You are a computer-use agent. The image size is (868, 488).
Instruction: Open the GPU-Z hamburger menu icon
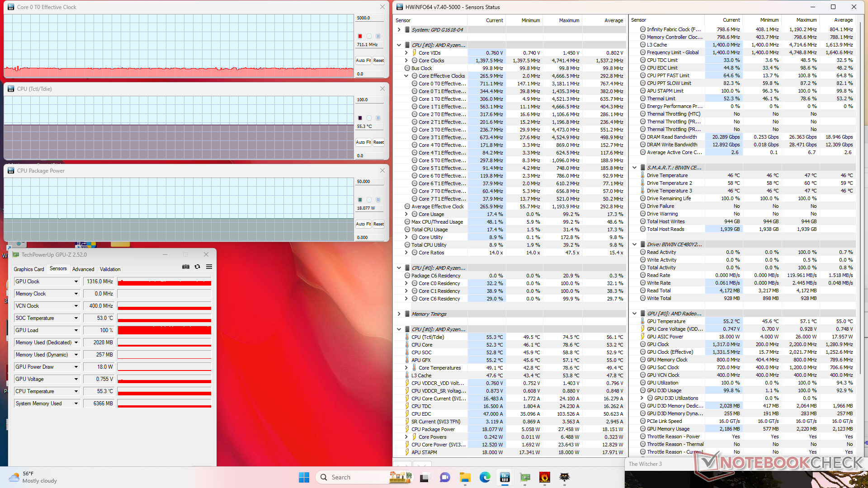click(209, 267)
